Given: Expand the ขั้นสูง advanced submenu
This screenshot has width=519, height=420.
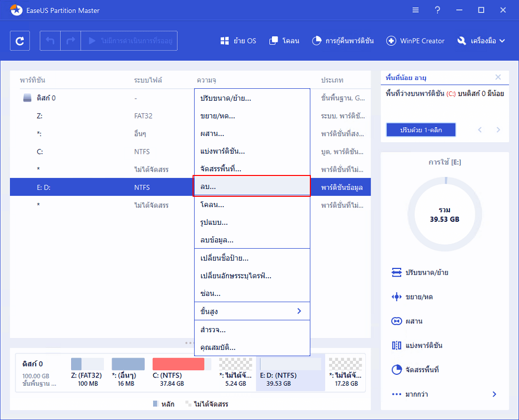Looking at the screenshot, I should pyautogui.click(x=252, y=311).
